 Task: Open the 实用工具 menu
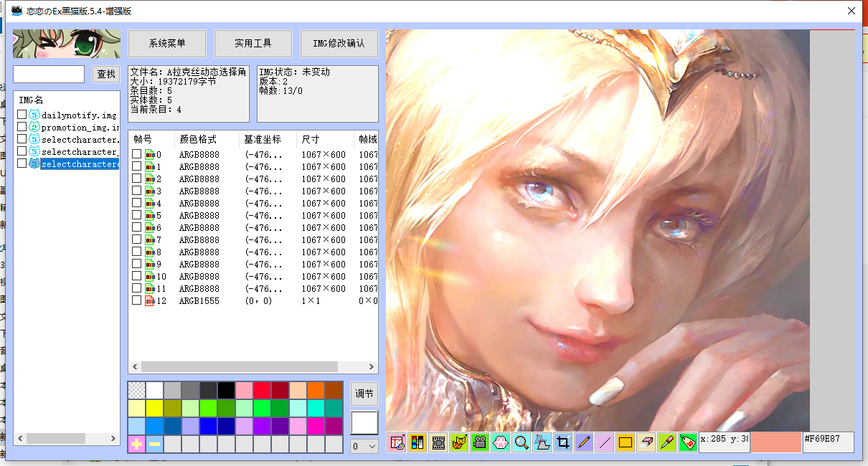coord(253,43)
